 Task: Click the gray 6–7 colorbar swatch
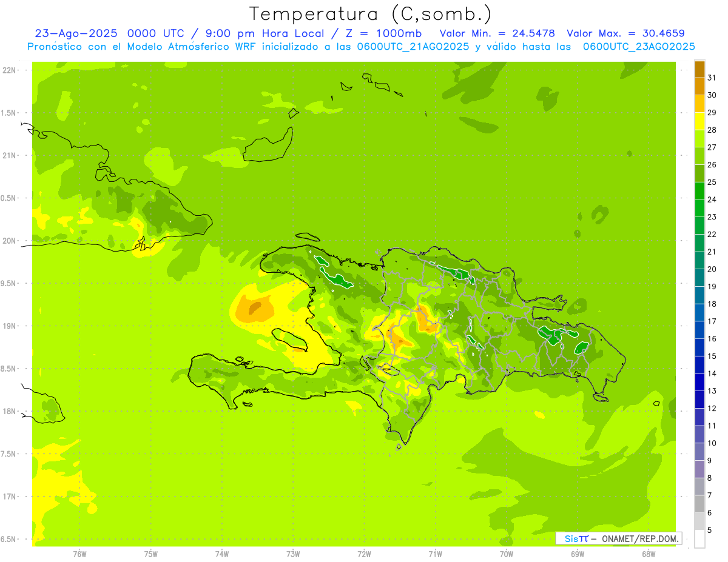click(x=699, y=504)
